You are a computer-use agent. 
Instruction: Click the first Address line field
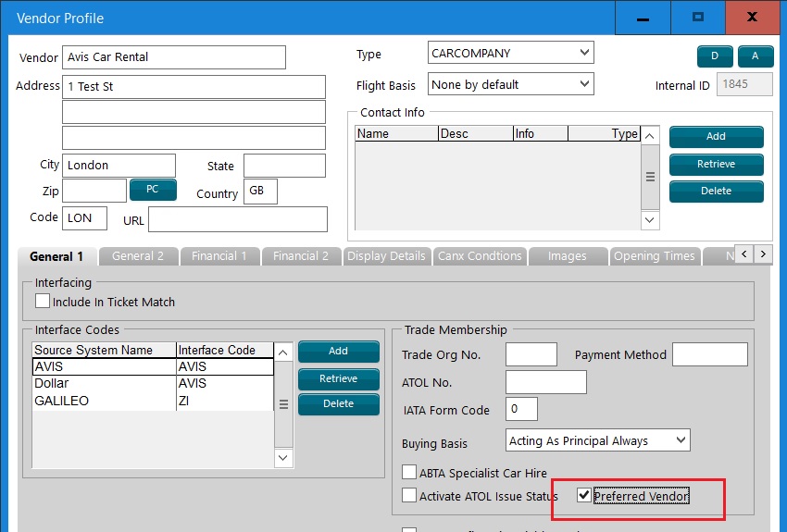194,87
